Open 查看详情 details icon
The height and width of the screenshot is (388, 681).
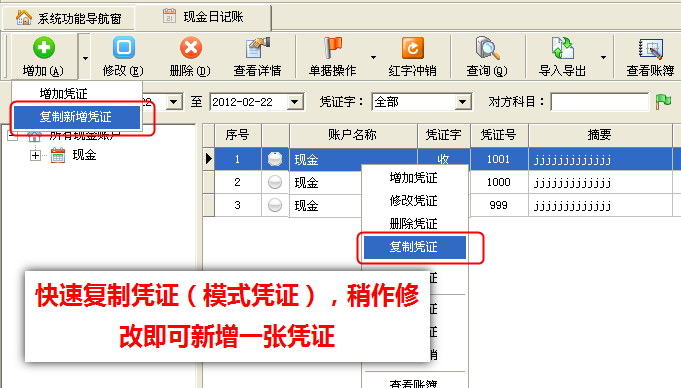coord(257,48)
